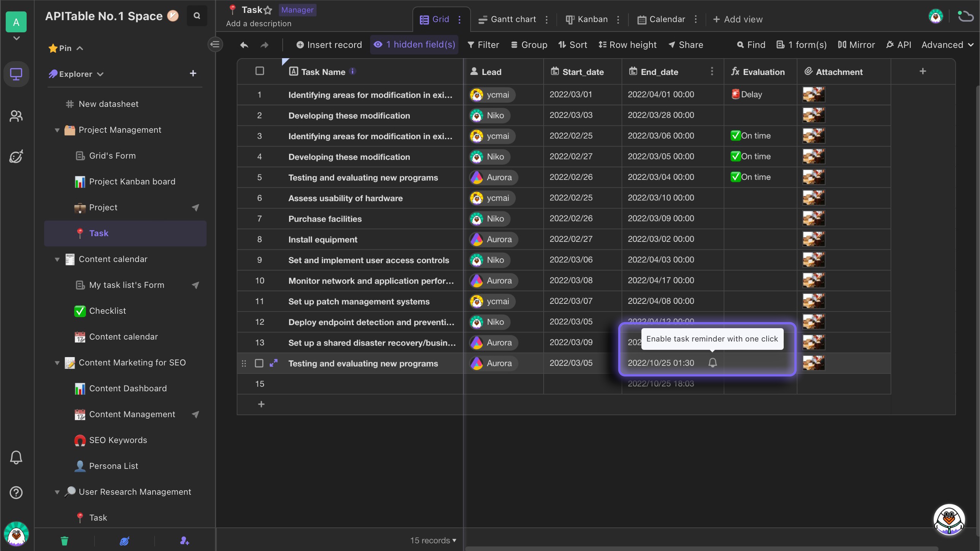The width and height of the screenshot is (980, 551).
Task: Add a new node in Explorer with the plus
Action: click(193, 73)
